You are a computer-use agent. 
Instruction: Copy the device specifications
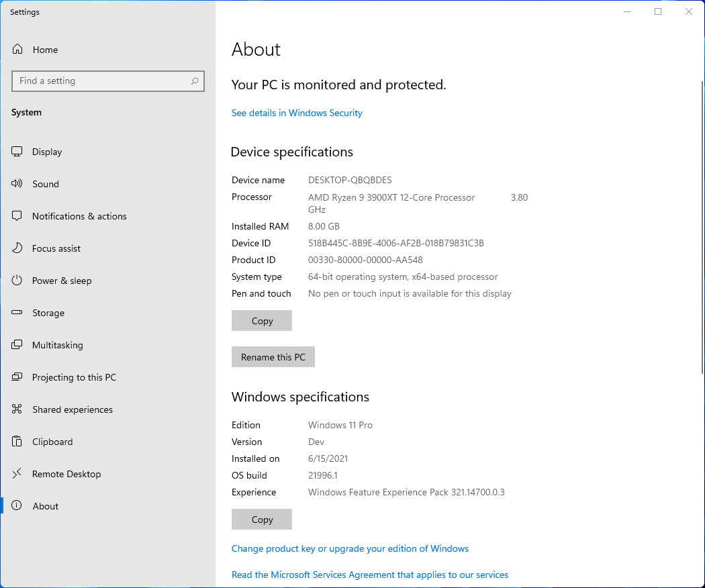pos(262,321)
